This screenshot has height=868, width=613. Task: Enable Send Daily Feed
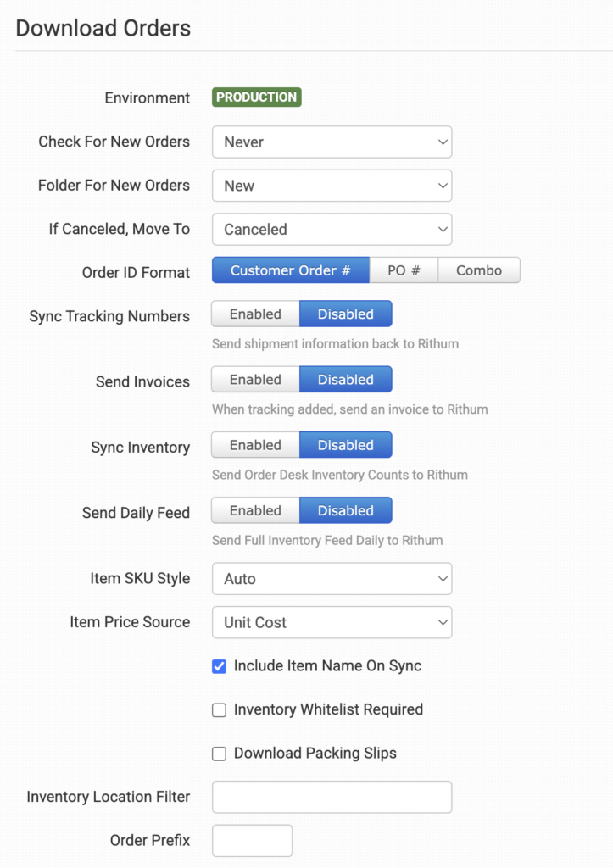coord(255,510)
